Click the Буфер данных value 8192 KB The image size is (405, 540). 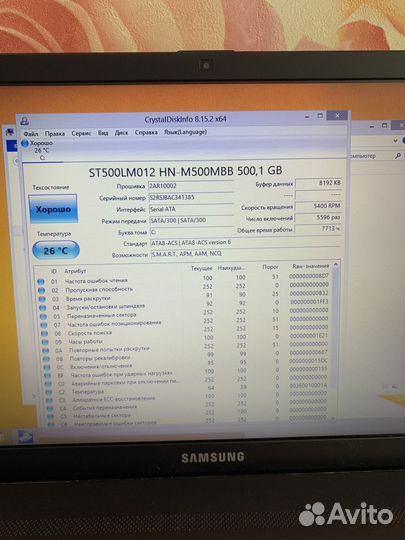tap(318, 183)
